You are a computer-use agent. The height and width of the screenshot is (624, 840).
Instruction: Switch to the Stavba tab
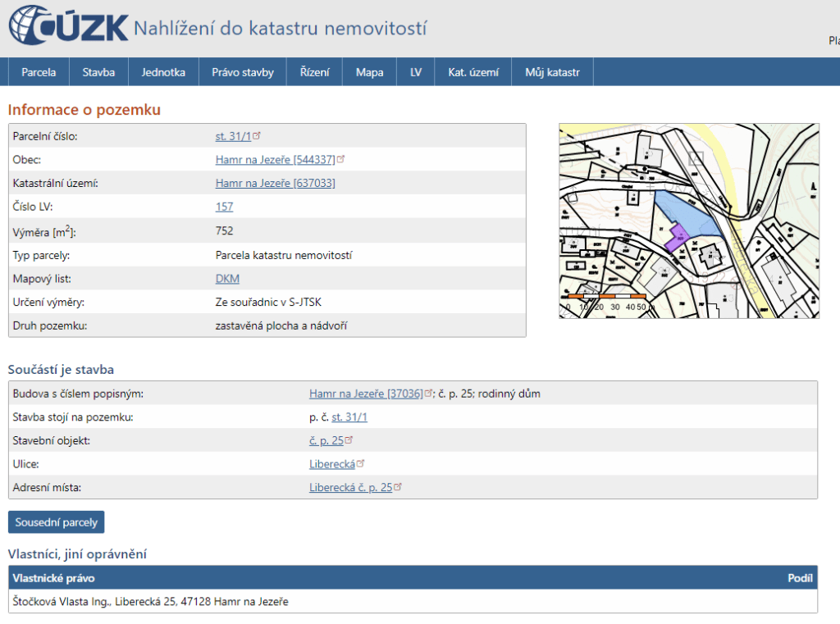tap(98, 72)
